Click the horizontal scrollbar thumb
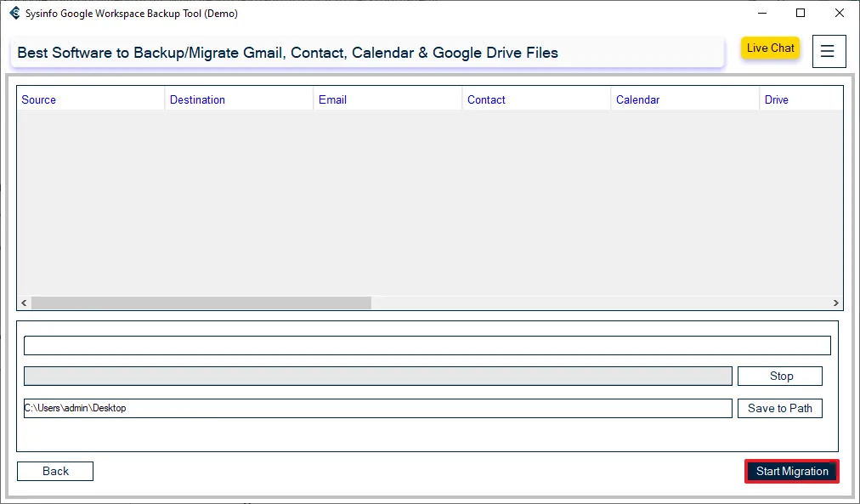 tap(201, 303)
